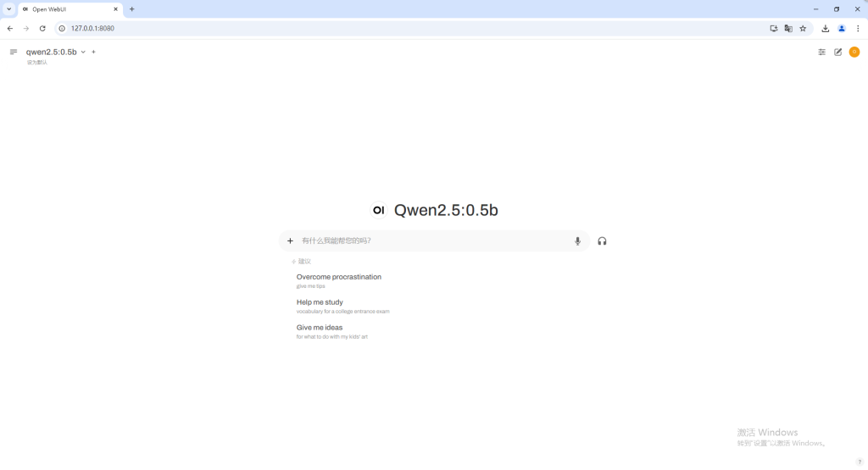This screenshot has width=868, height=470.
Task: Open Chrome three-dot menu
Action: pyautogui.click(x=858, y=28)
